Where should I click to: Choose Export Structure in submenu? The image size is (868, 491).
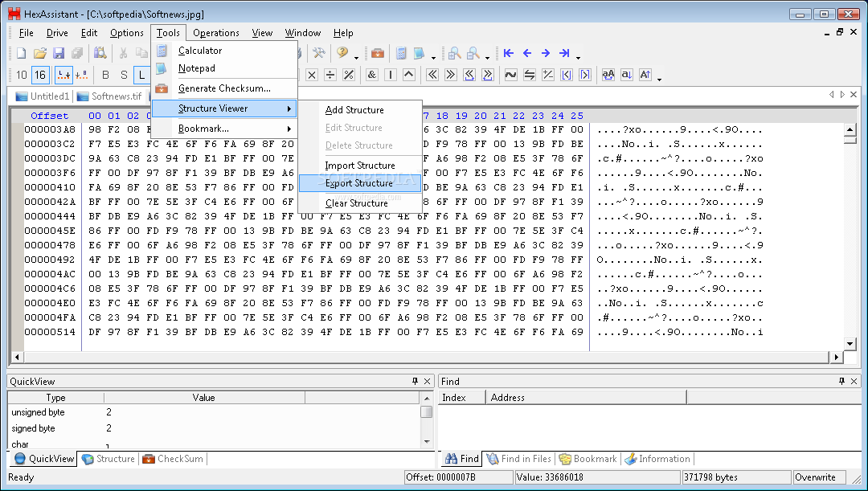359,183
